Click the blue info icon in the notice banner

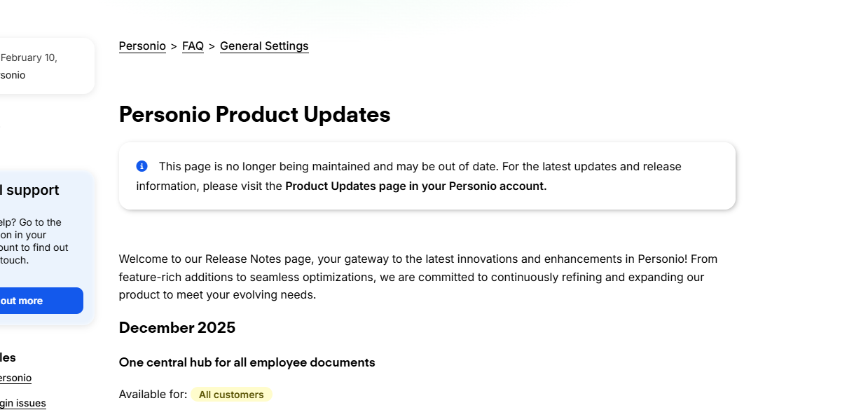coord(141,166)
